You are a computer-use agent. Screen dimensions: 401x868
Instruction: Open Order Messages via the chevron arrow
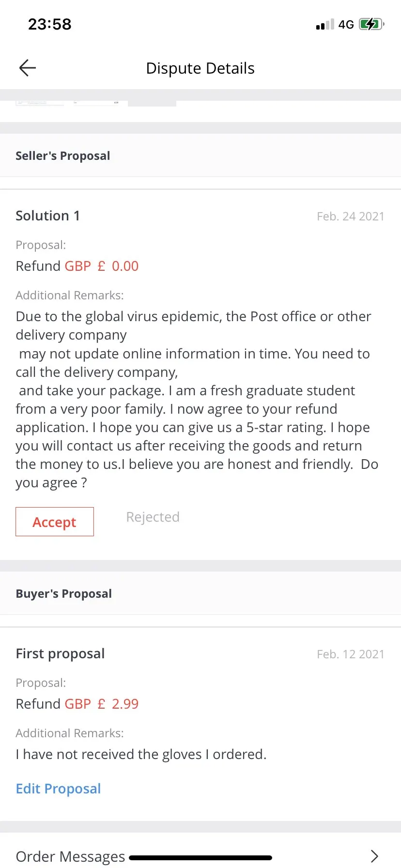[x=374, y=856]
